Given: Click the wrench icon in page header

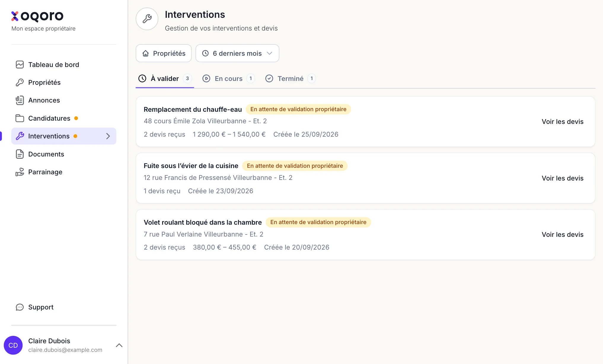Looking at the screenshot, I should [x=147, y=19].
